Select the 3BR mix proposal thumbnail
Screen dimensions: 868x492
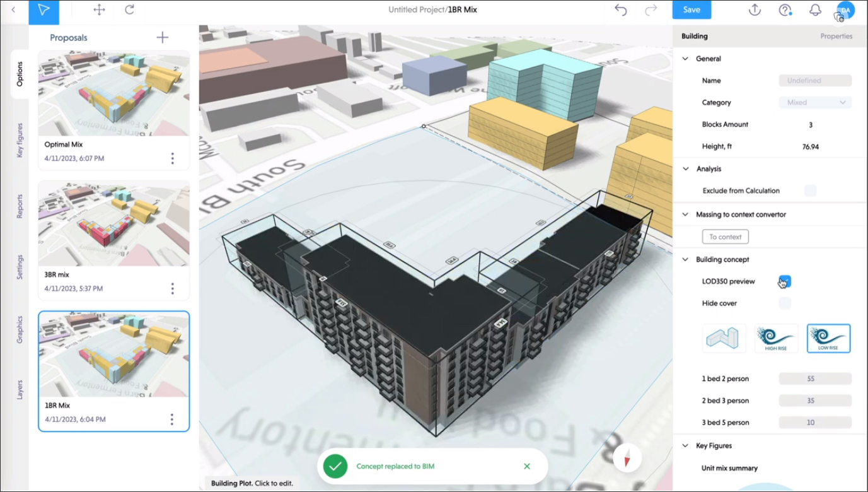pyautogui.click(x=113, y=223)
